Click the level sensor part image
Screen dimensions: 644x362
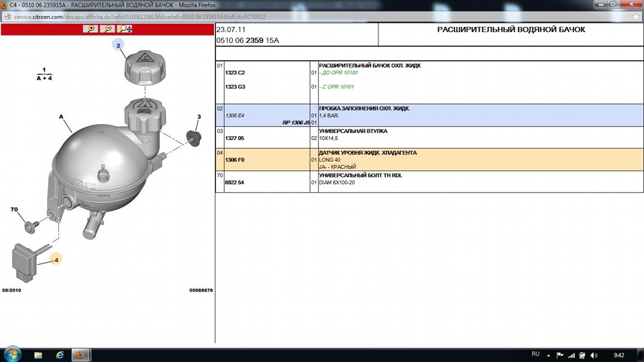24,263
